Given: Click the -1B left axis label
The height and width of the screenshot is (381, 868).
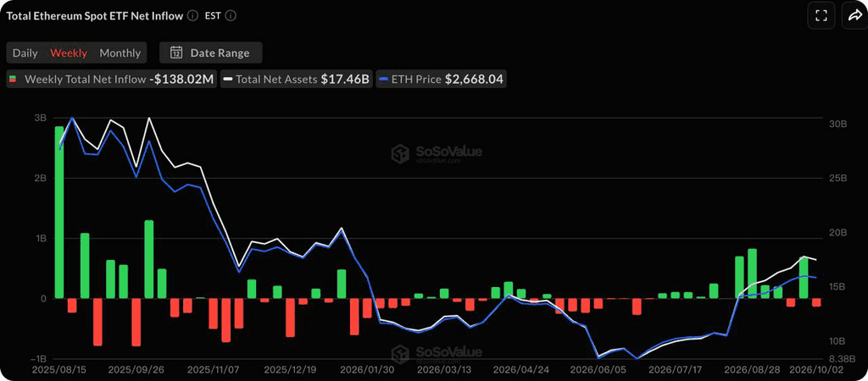Looking at the screenshot, I should [38, 359].
